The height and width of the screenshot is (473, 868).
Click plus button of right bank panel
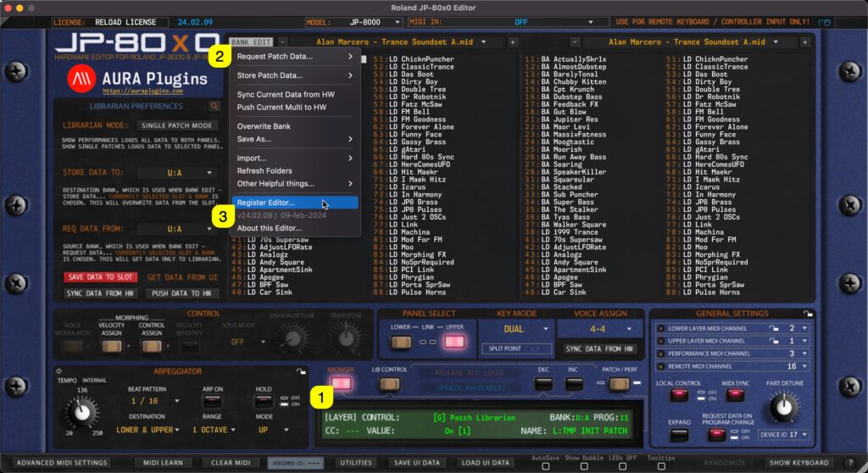[805, 42]
